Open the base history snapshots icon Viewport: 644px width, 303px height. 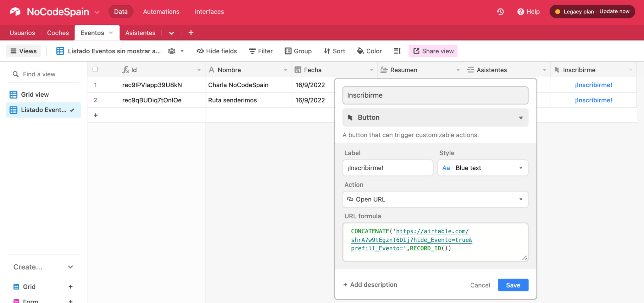[x=500, y=12]
